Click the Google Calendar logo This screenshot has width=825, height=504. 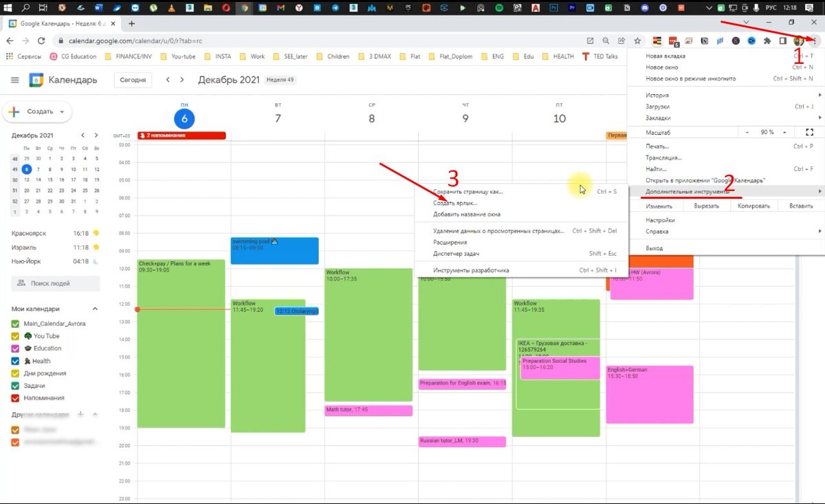[x=36, y=80]
